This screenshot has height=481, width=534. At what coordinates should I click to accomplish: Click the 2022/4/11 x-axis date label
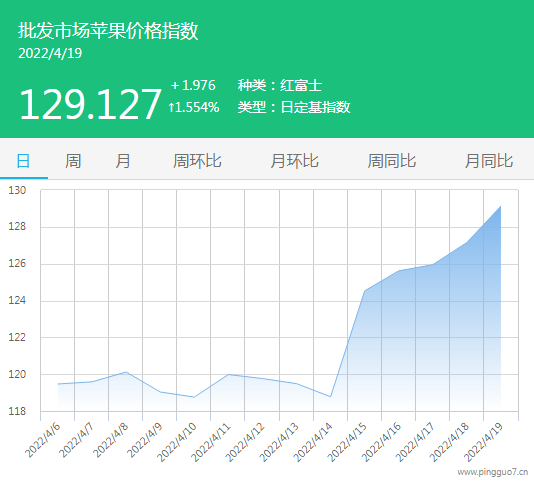211,442
